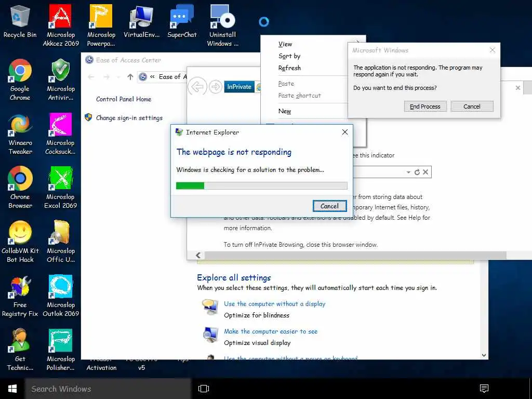
Task: Click the InPrivate badge in IE
Action: pyautogui.click(x=239, y=87)
